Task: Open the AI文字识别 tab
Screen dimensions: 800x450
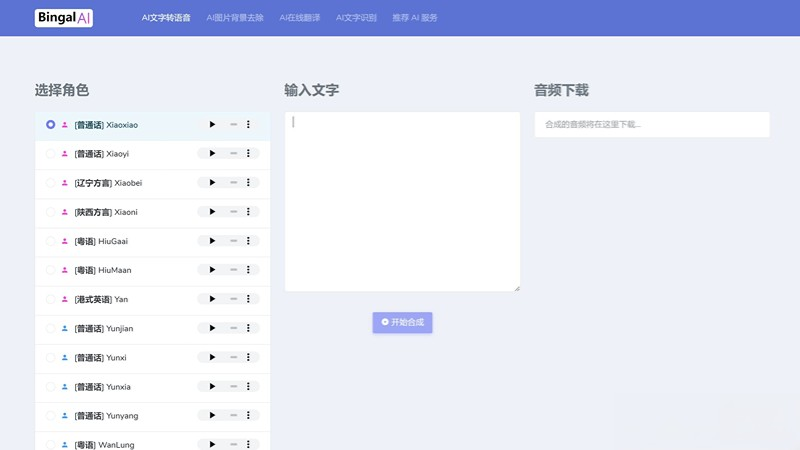Action: pyautogui.click(x=356, y=18)
